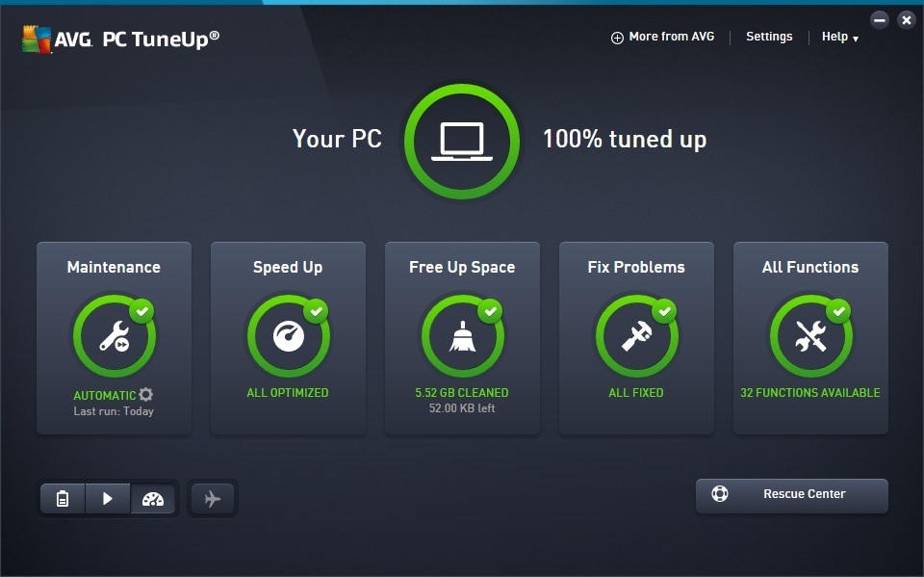This screenshot has height=577, width=924.
Task: Open the Rescue Center
Action: (792, 496)
